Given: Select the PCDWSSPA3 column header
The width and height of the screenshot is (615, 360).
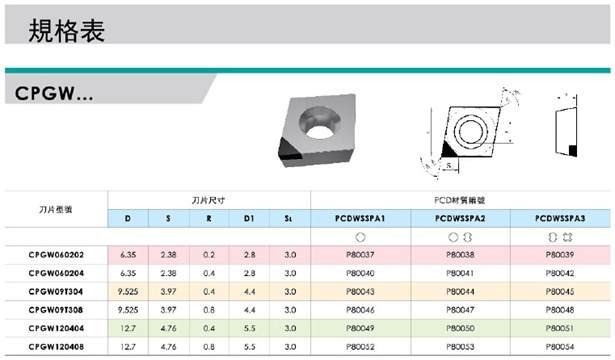Looking at the screenshot, I should (560, 218).
